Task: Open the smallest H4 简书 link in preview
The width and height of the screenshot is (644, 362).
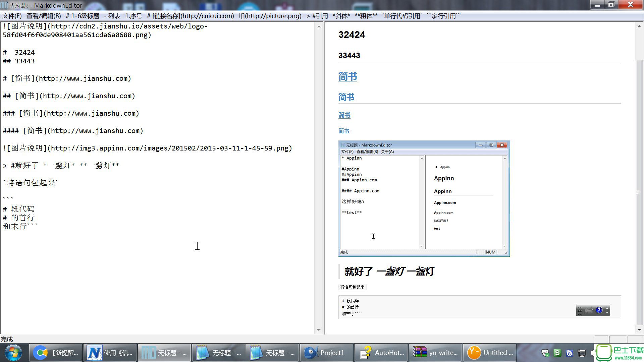Action: [x=344, y=131]
